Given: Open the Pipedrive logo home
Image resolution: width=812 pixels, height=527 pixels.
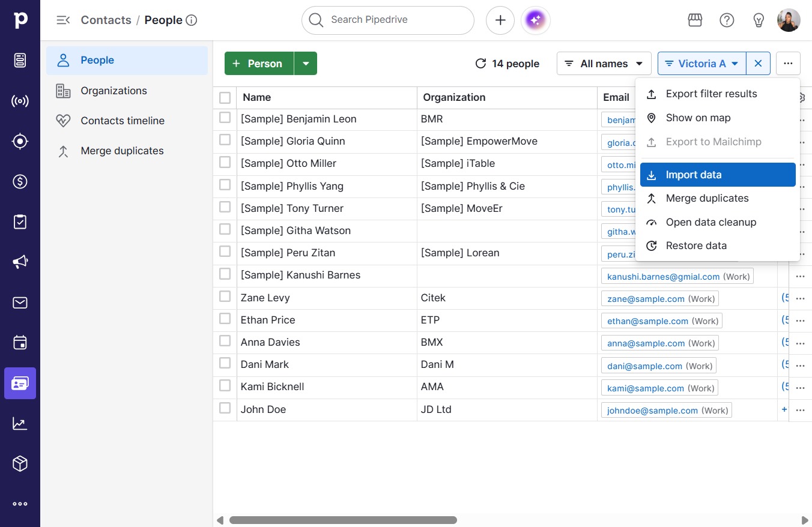Looking at the screenshot, I should coord(20,20).
